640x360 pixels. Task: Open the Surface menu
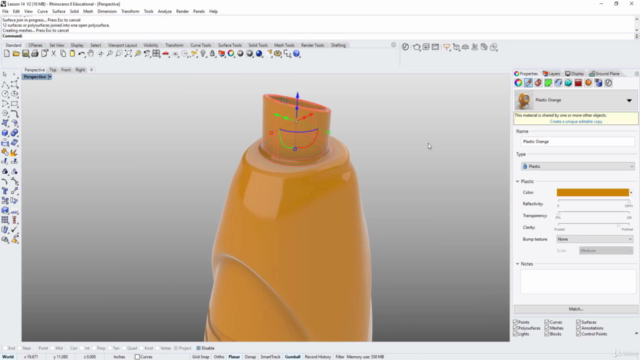tap(58, 11)
